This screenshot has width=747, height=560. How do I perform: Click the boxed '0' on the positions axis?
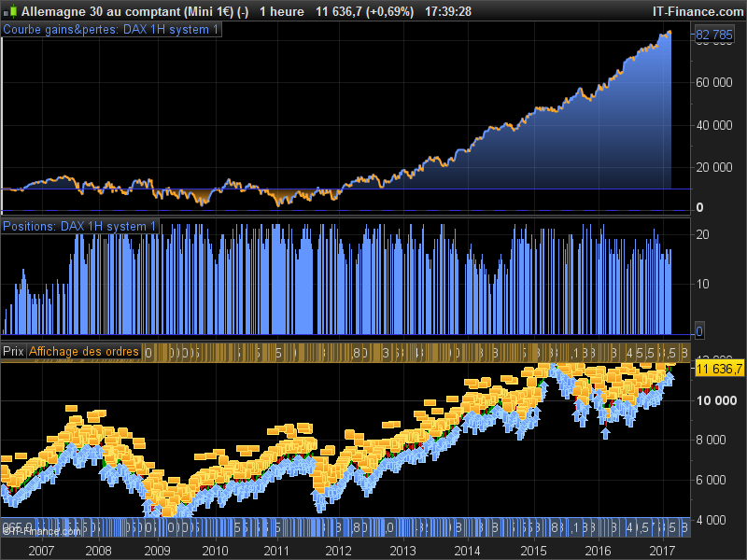pyautogui.click(x=698, y=331)
